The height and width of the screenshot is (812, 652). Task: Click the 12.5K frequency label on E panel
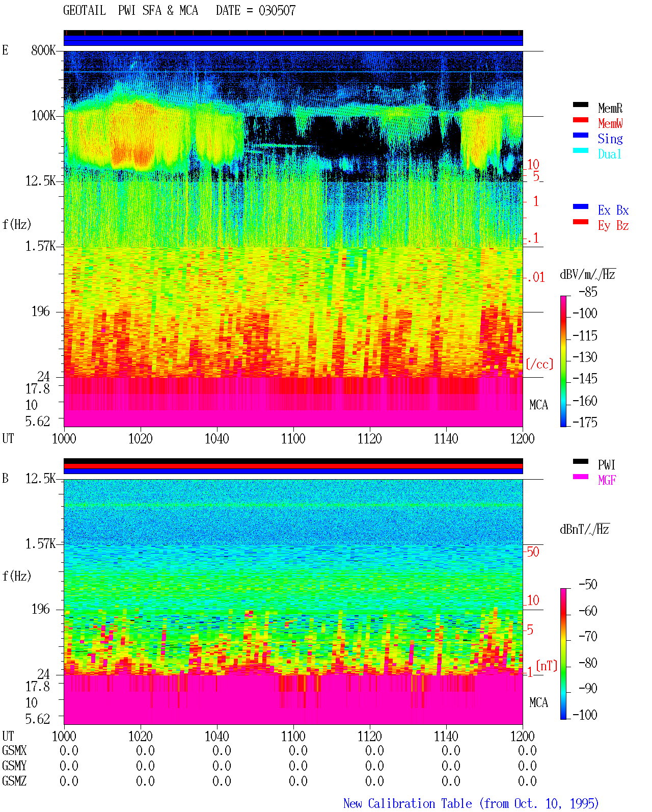[40, 180]
